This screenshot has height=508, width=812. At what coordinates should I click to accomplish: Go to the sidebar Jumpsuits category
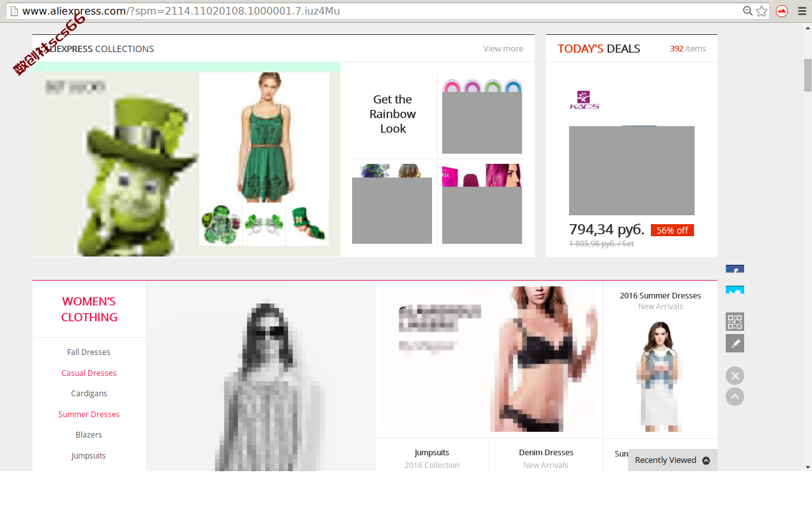pyautogui.click(x=89, y=456)
